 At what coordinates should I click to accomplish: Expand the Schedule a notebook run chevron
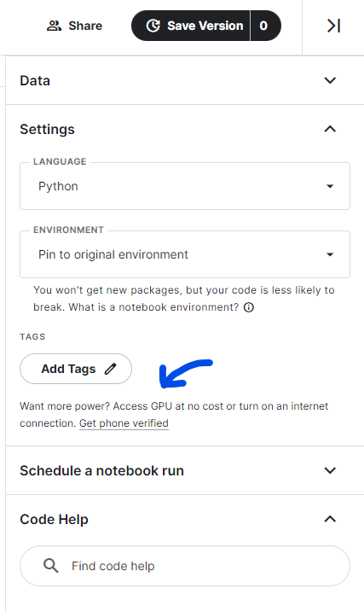click(330, 470)
